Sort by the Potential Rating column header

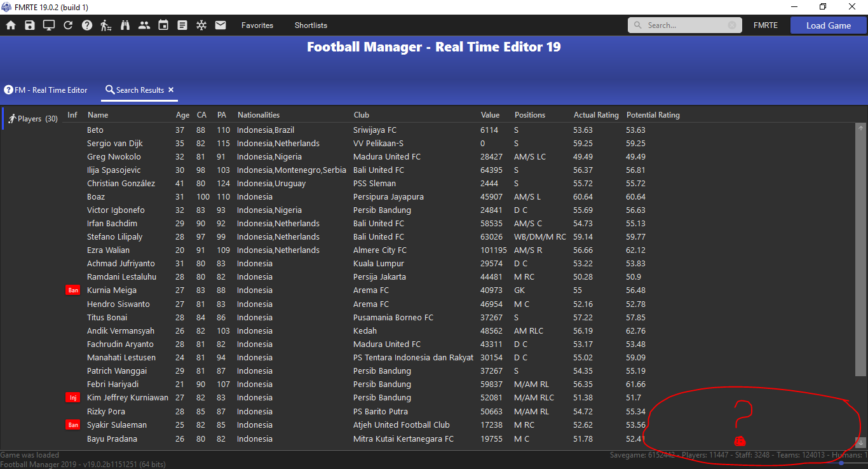[653, 115]
